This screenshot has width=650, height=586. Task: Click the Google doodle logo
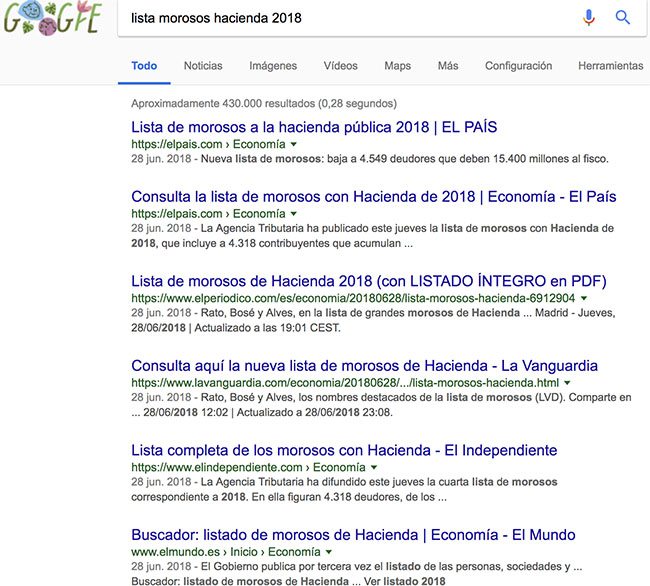point(52,18)
